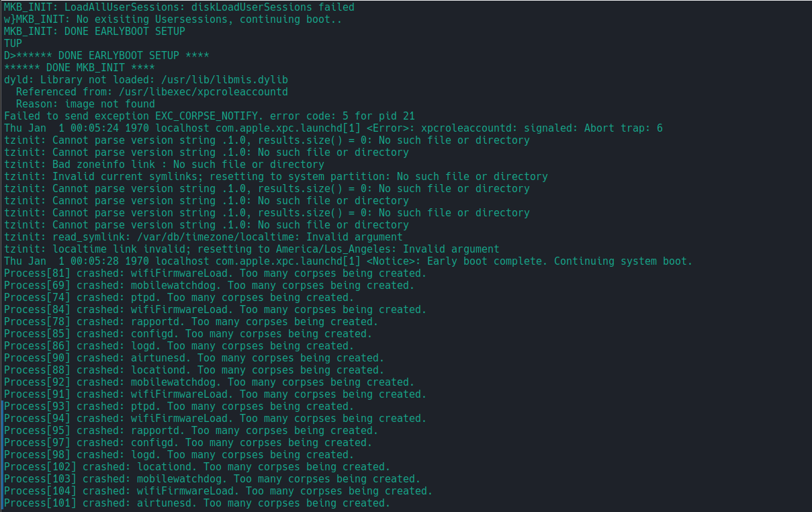Image resolution: width=812 pixels, height=512 pixels.
Task: Click the 'diskLoadUserSessions failed' line
Action: tap(179, 7)
